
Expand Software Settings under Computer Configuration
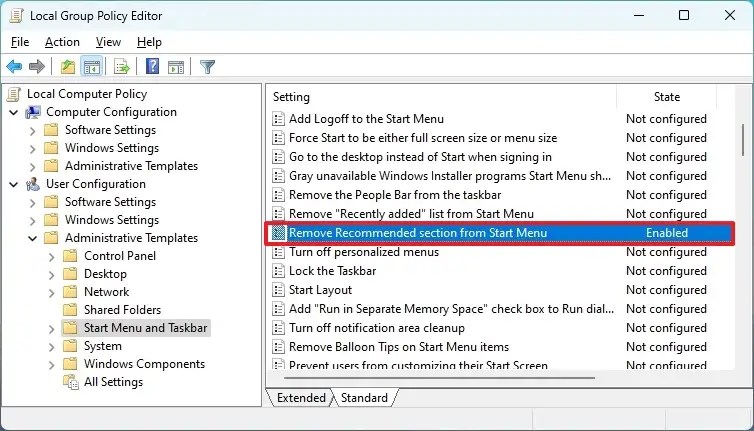coord(33,131)
